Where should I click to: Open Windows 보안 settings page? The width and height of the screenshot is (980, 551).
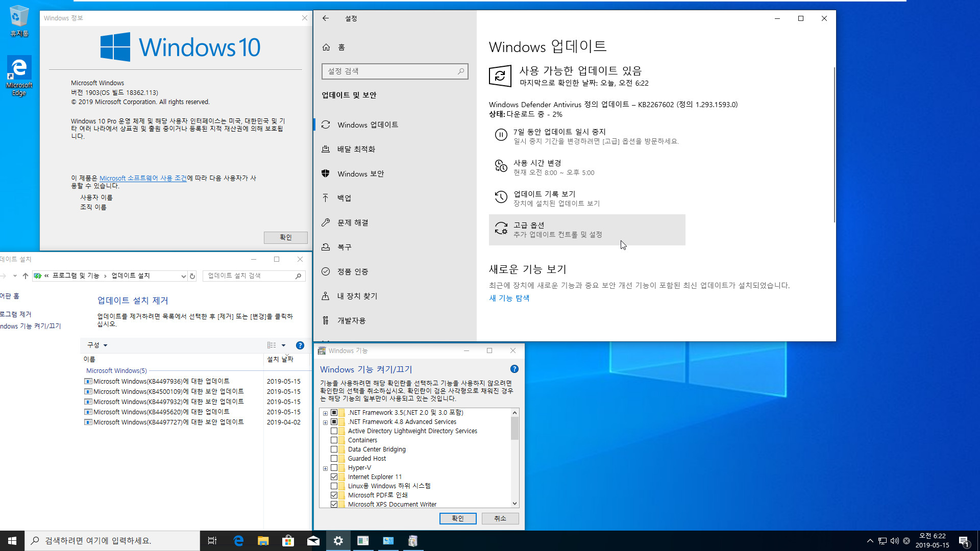point(395,174)
